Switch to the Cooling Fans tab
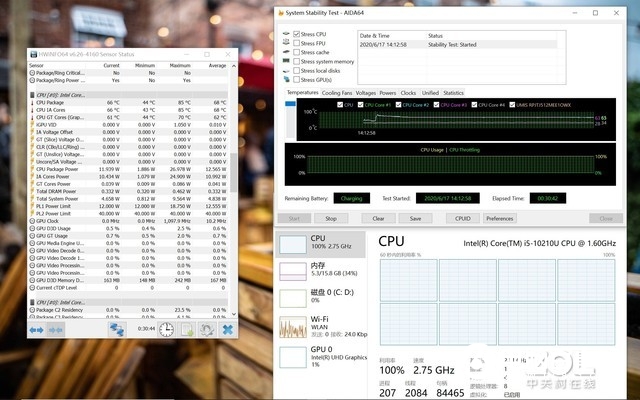Image resolution: width=640 pixels, height=400 pixels. 337,93
